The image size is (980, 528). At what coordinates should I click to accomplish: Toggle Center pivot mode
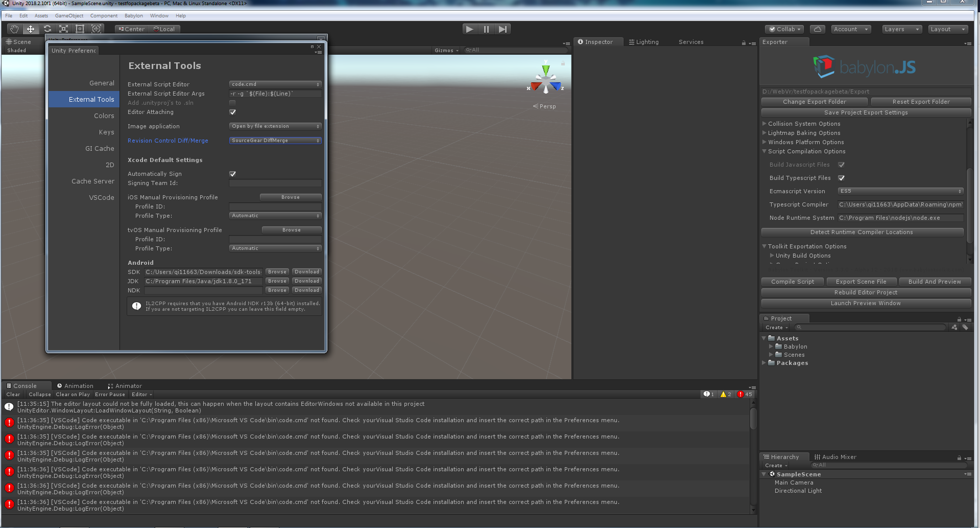(x=131, y=29)
